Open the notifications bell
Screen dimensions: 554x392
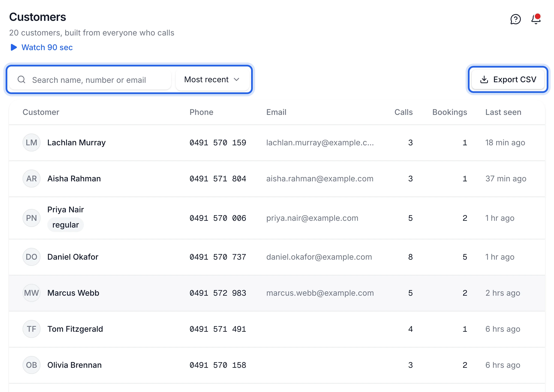coord(536,19)
